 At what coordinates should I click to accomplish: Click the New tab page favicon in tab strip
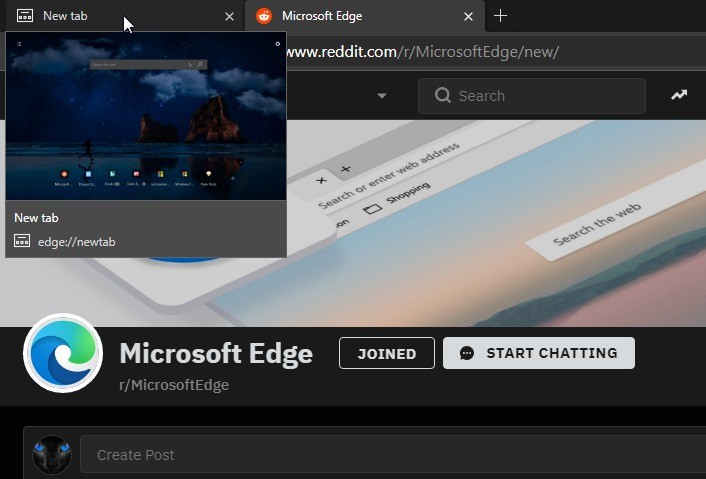[x=25, y=16]
